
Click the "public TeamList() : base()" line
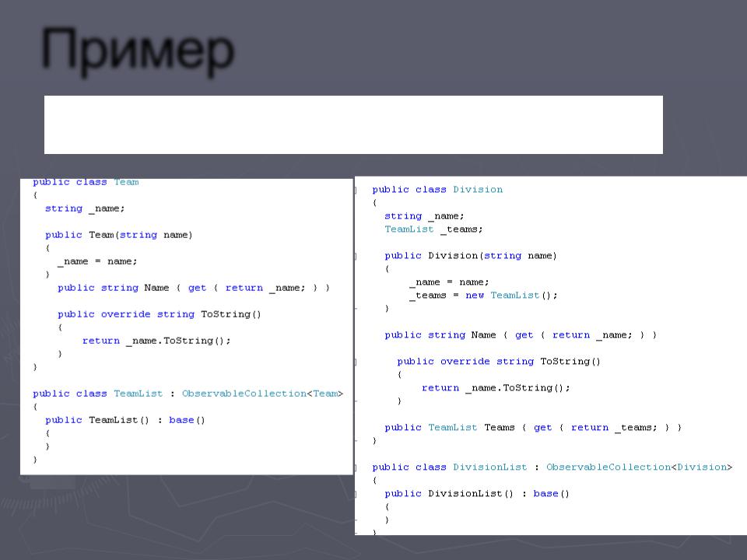point(124,420)
